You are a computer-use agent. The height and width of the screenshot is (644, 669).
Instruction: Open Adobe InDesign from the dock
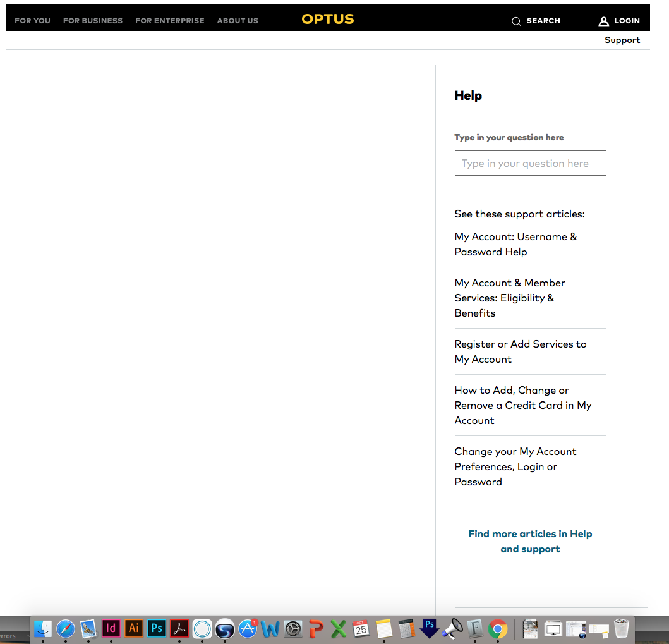(x=111, y=628)
